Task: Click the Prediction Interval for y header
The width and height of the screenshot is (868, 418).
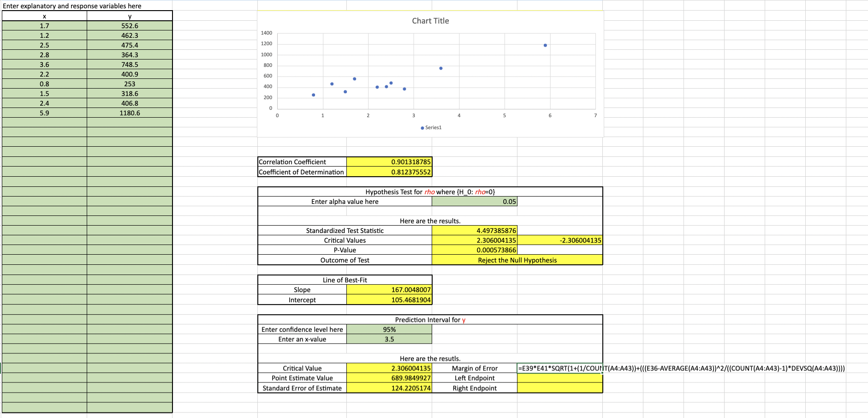Action: tap(430, 320)
